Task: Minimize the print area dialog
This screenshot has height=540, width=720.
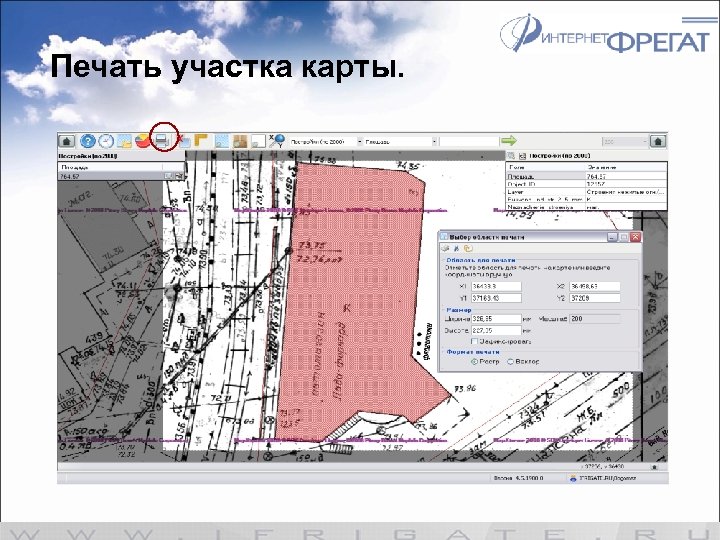Action: tap(612, 237)
